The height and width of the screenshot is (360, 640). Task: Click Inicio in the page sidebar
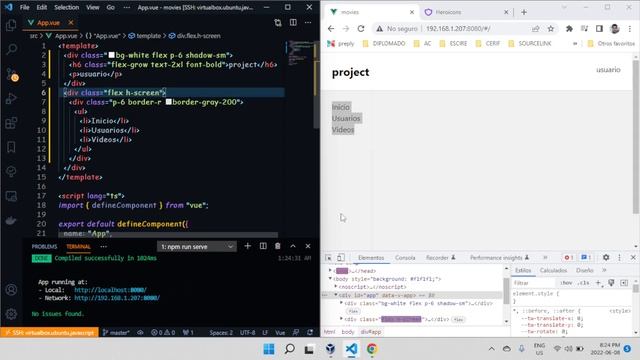pyautogui.click(x=341, y=107)
